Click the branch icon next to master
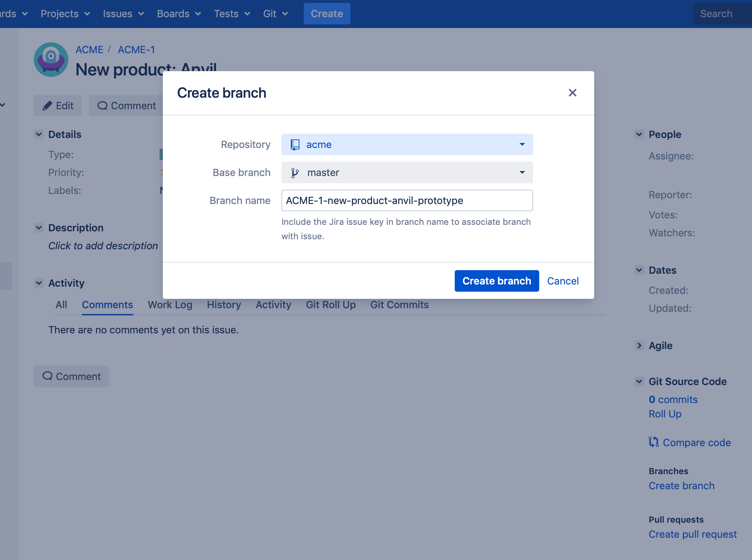The image size is (752, 560). (x=295, y=173)
